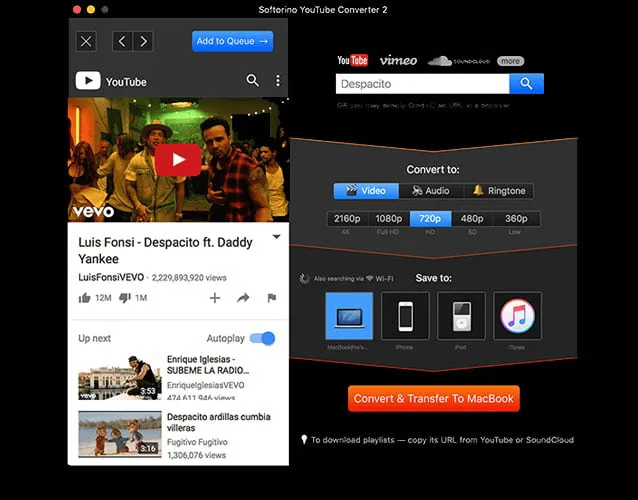Viewport: 638px width, 500px height.
Task: Open the three-dot YouTube menu
Action: point(278,80)
